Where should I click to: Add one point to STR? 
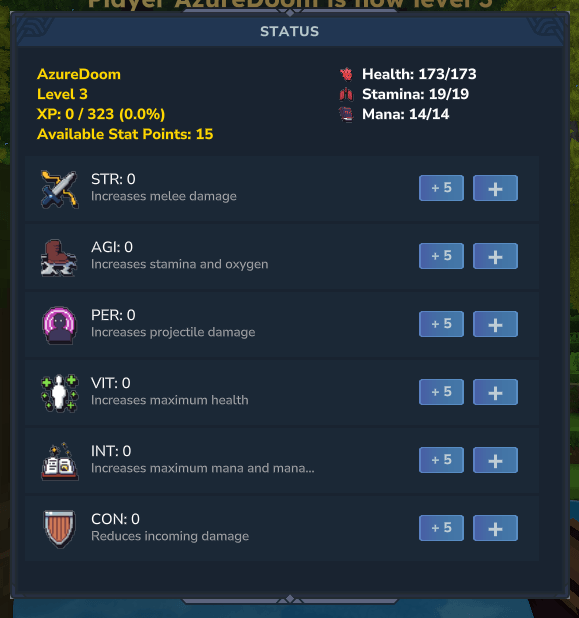pos(495,188)
